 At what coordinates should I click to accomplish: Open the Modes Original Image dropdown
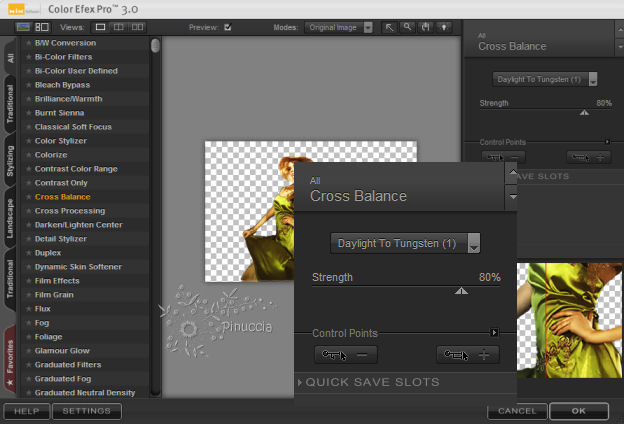(x=338, y=27)
